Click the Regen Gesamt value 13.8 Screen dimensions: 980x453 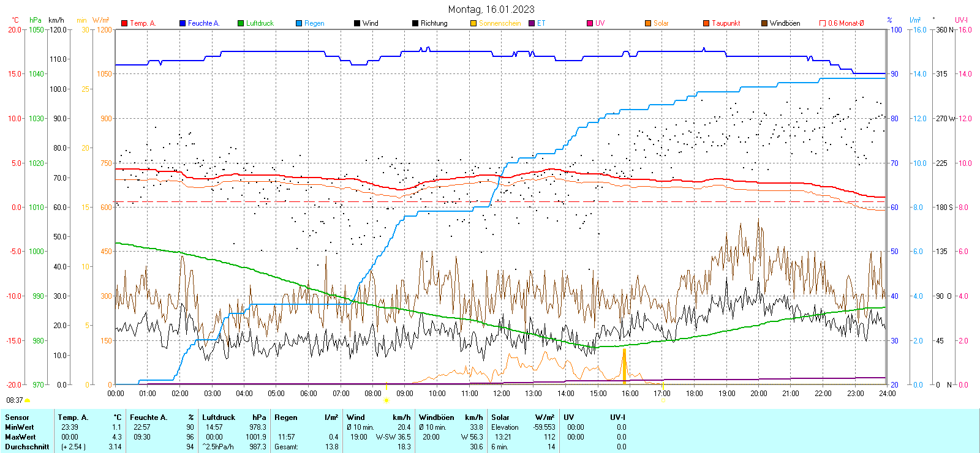tap(331, 447)
